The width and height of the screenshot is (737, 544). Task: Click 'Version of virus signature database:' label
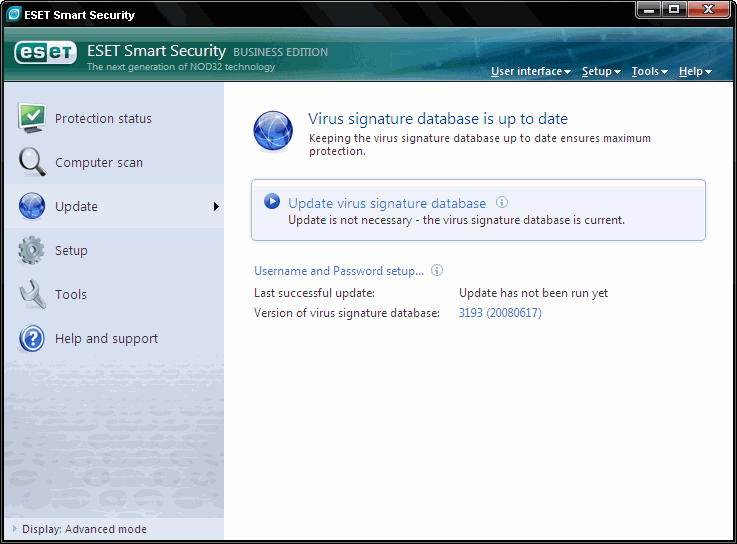tap(347, 313)
